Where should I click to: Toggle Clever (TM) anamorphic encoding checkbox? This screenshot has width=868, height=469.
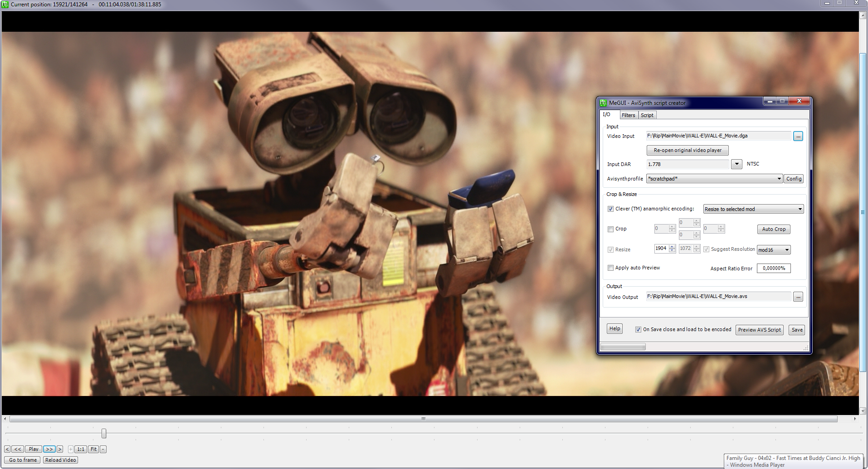coord(610,209)
